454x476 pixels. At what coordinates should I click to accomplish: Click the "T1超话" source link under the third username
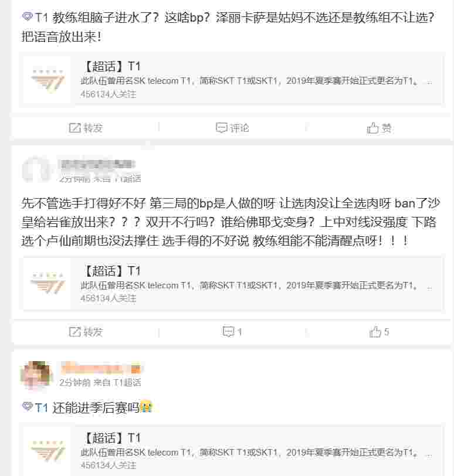127,382
